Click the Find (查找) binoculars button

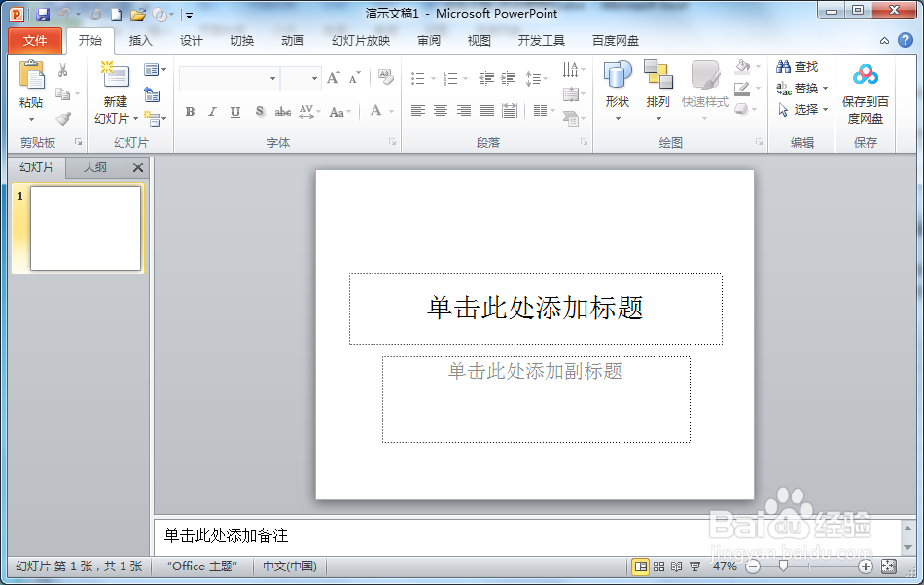coord(798,67)
